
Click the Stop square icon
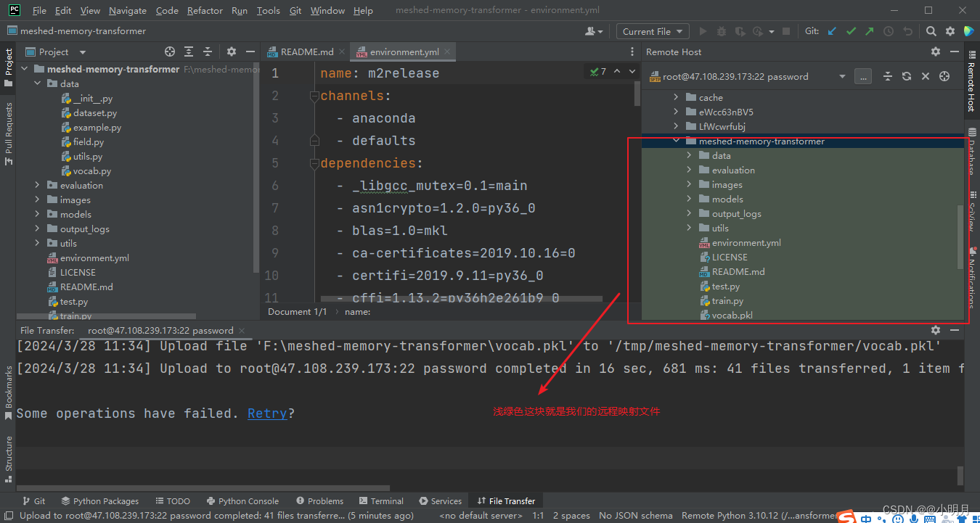pos(787,31)
